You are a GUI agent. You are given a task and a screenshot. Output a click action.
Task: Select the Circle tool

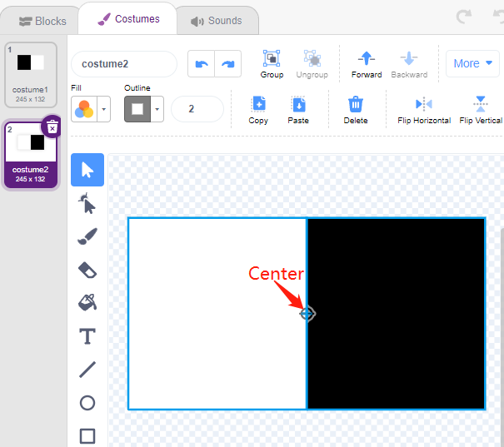(x=87, y=403)
